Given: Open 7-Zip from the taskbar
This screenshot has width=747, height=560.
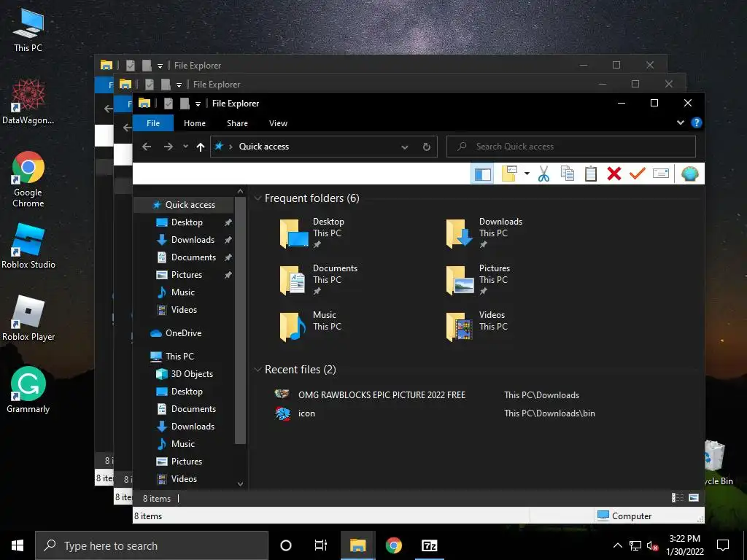Looking at the screenshot, I should click(429, 545).
